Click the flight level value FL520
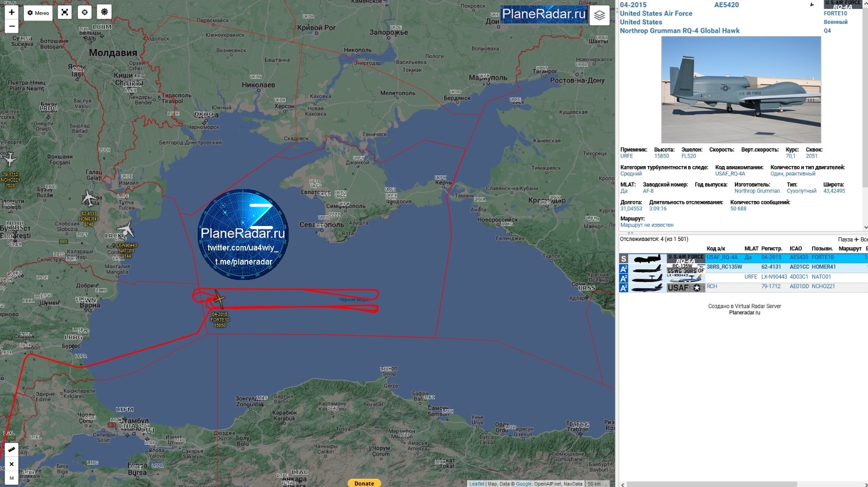 [689, 156]
